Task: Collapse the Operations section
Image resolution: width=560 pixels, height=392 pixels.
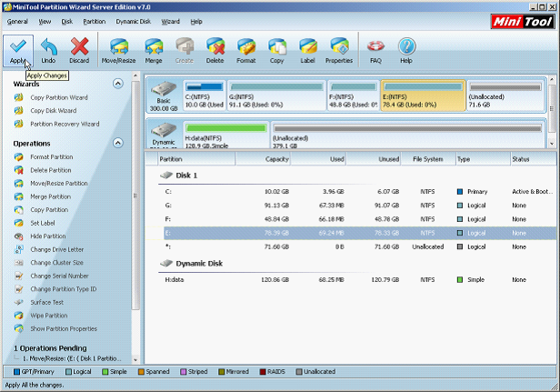Action: [x=118, y=143]
